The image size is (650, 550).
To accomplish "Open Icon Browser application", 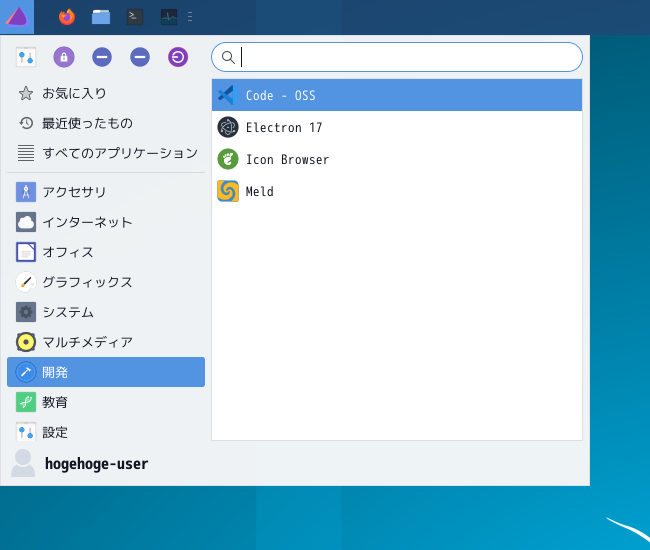I will [x=397, y=159].
